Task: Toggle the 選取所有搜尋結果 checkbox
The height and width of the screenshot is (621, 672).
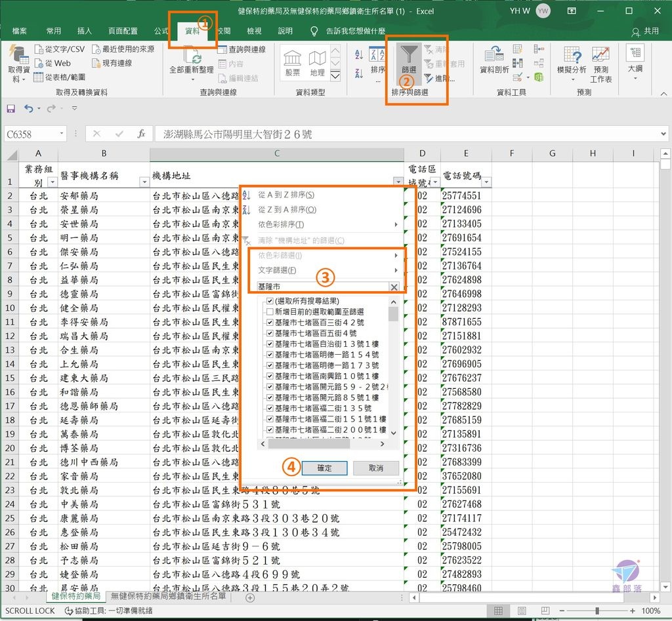Action: [x=270, y=301]
